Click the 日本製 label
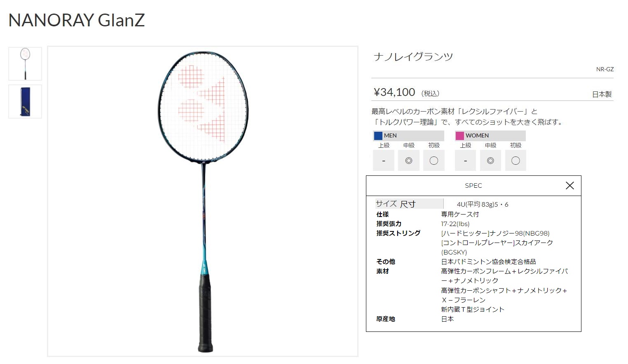628x364 pixels. click(x=602, y=94)
